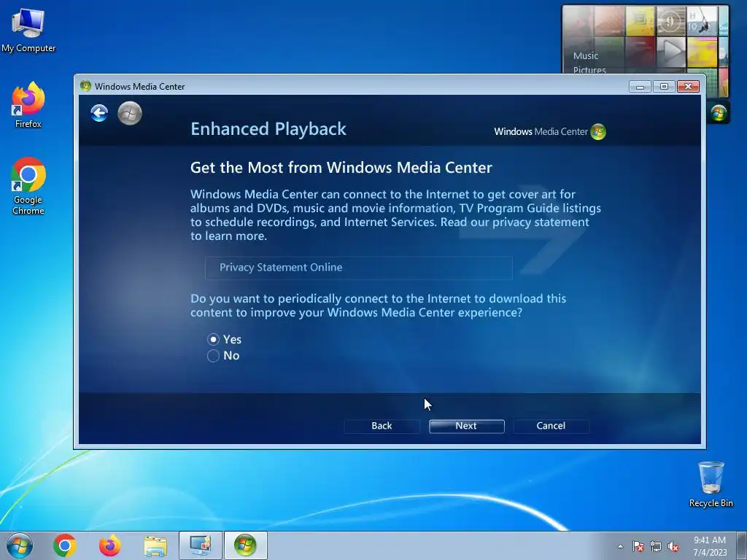
Task: Open the Windows Start menu
Action: pyautogui.click(x=20, y=545)
